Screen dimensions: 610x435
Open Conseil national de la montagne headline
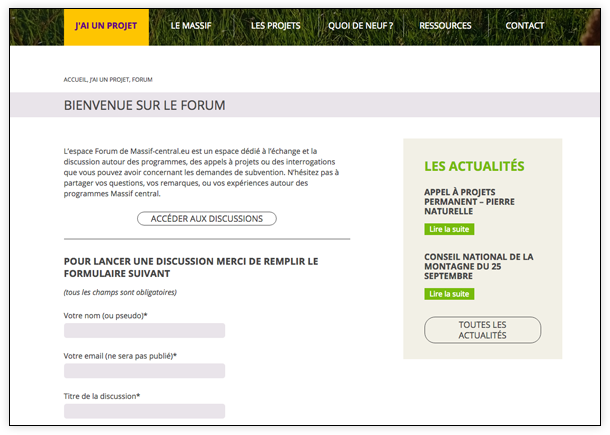[x=479, y=267]
